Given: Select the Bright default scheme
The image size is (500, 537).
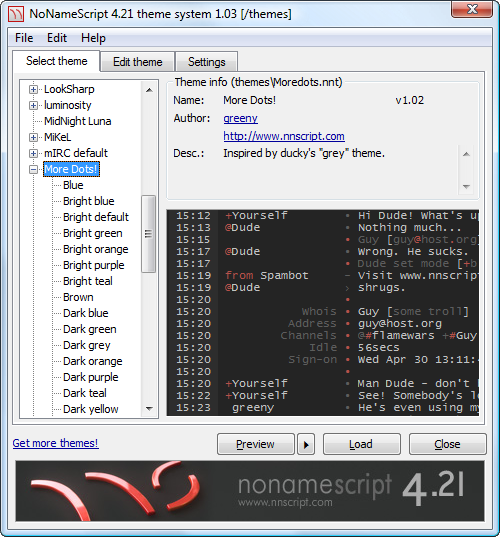Looking at the screenshot, I should 96,217.
